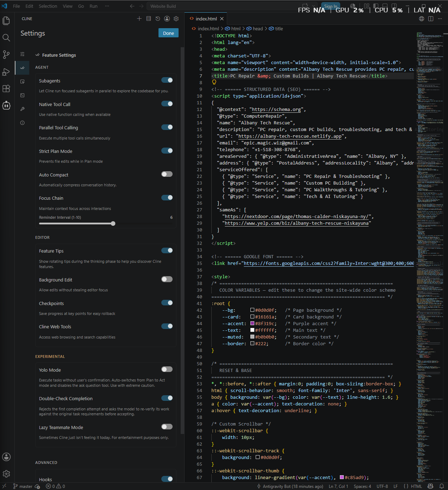The height and width of the screenshot is (490, 448).
Task: Click the Cline settings gear in panel header
Action: coord(176,19)
